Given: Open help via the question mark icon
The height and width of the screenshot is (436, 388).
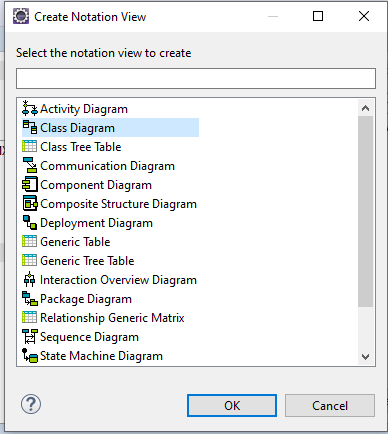Looking at the screenshot, I should coord(31,404).
